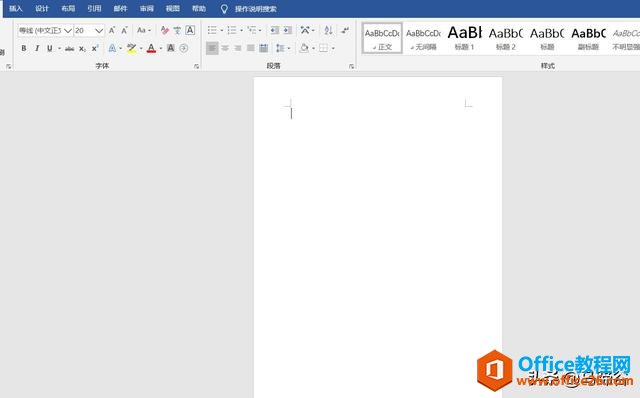Image resolution: width=640 pixels, height=398 pixels.
Task: Open the Review ribbon tab
Action: click(147, 9)
